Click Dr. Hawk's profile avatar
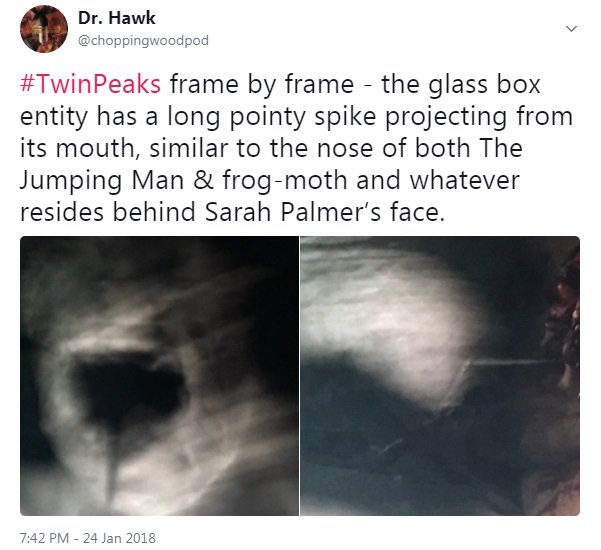This screenshot has height=550, width=601. 44,28
